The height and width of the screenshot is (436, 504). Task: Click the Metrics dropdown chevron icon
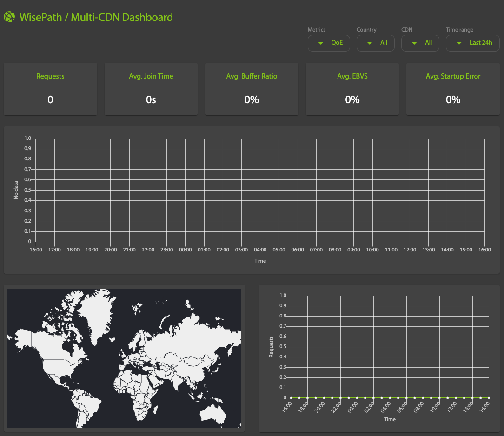(x=320, y=43)
